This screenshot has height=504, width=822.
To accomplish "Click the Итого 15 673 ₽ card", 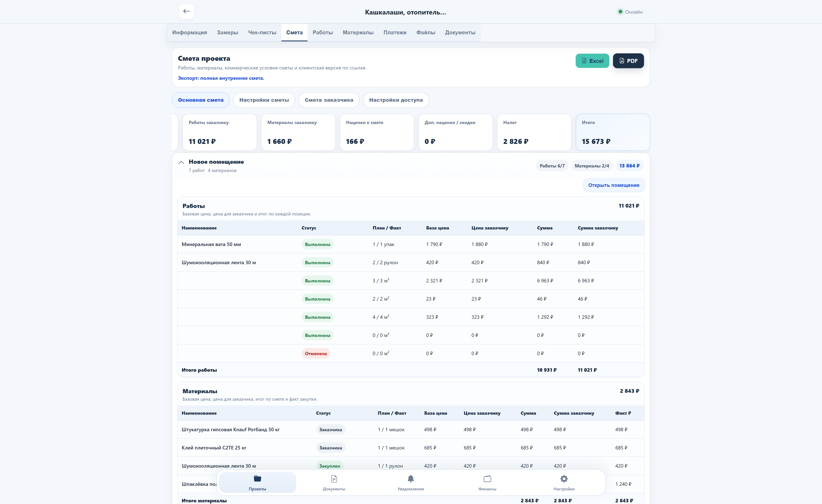I will point(613,132).
